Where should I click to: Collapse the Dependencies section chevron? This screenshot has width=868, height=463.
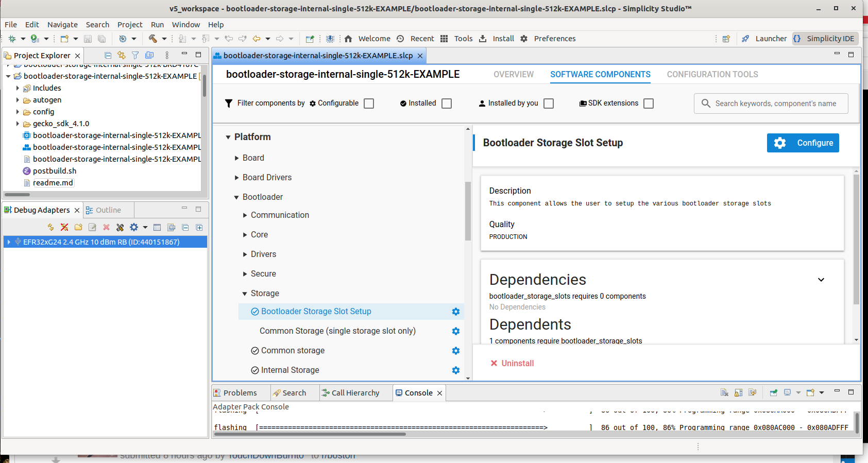coord(821,280)
